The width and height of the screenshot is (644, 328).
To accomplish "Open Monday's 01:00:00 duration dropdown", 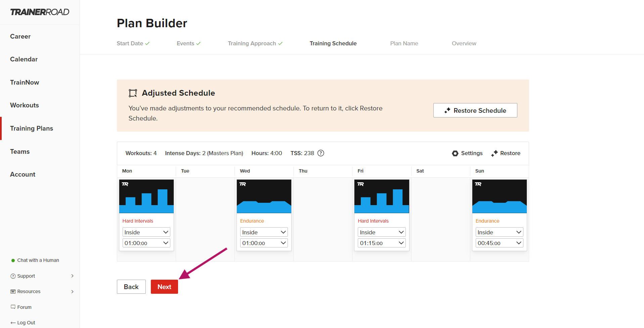I will (x=146, y=243).
